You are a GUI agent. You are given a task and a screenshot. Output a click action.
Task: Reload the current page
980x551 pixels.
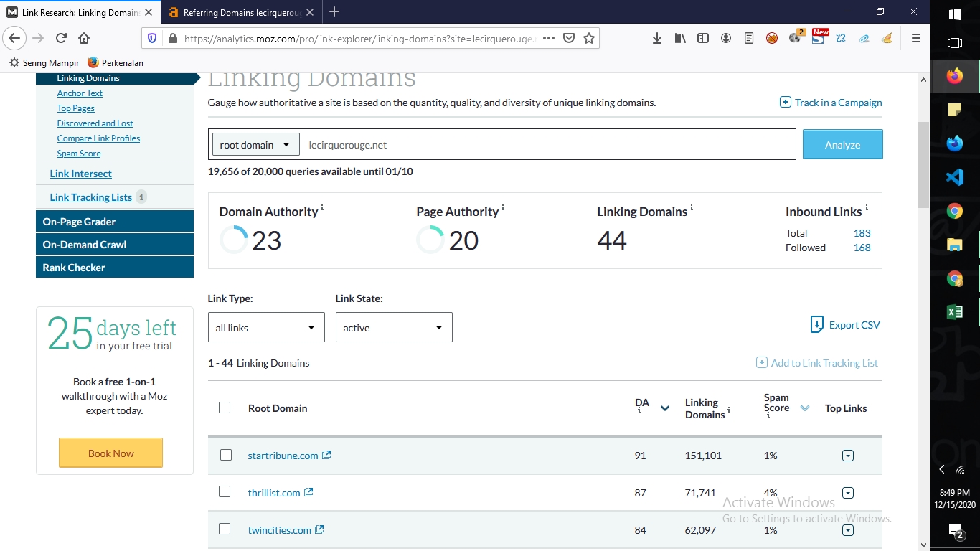pyautogui.click(x=61, y=38)
